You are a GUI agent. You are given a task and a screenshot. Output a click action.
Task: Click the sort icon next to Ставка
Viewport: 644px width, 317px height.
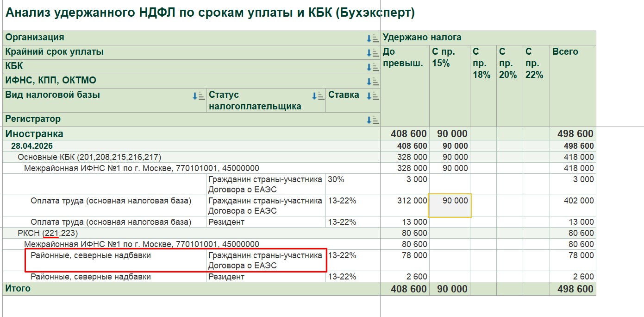(373, 96)
